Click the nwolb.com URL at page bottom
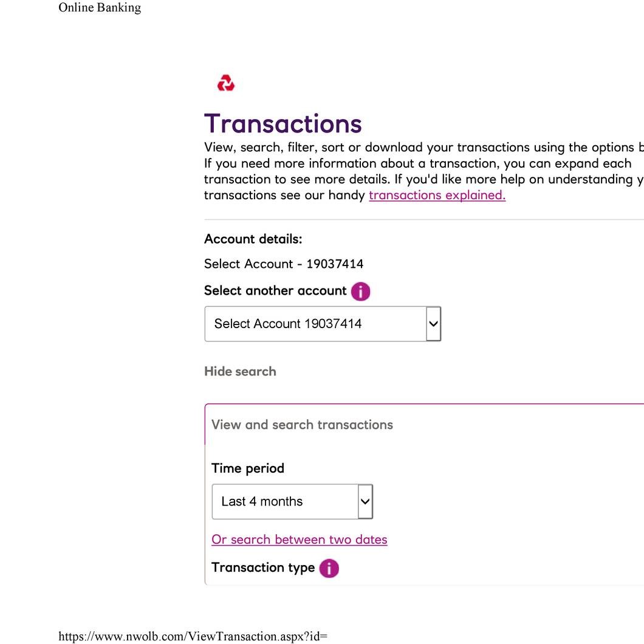The height and width of the screenshot is (644, 644). 193,636
